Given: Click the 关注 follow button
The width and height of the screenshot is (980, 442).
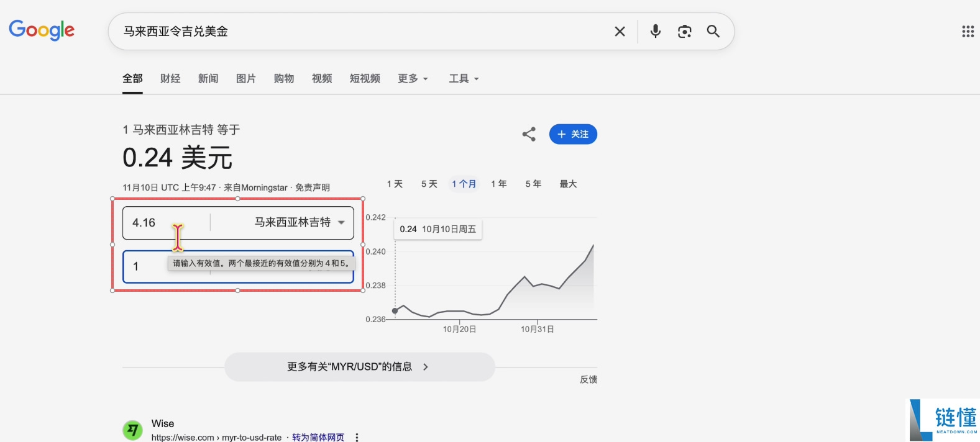Looking at the screenshot, I should click(x=573, y=134).
